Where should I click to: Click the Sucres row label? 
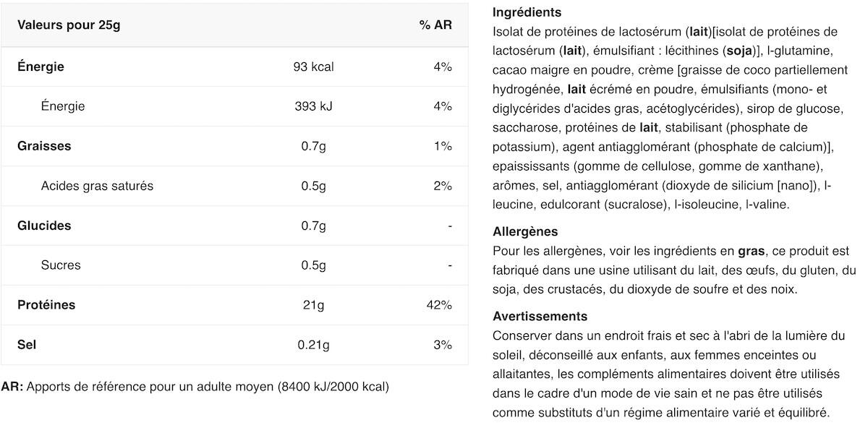click(61, 265)
